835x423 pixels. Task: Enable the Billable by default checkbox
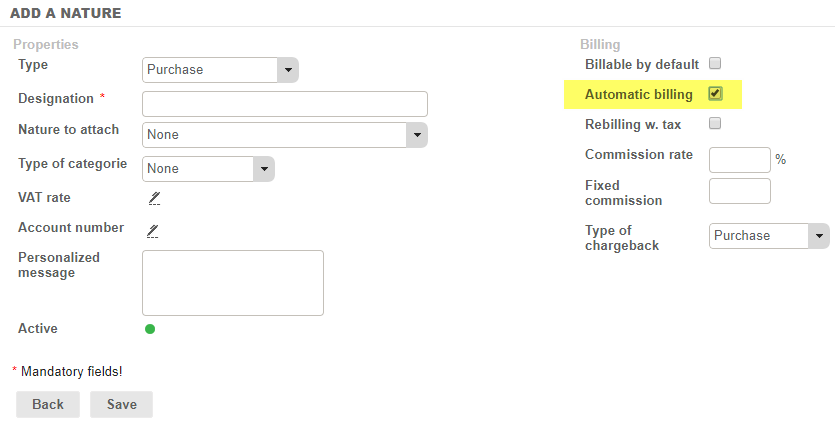pyautogui.click(x=715, y=64)
